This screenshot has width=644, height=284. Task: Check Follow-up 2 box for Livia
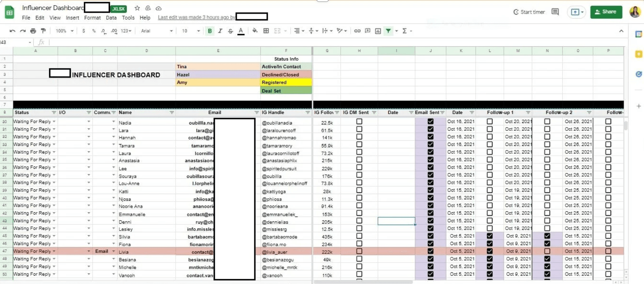pyautogui.click(x=547, y=251)
